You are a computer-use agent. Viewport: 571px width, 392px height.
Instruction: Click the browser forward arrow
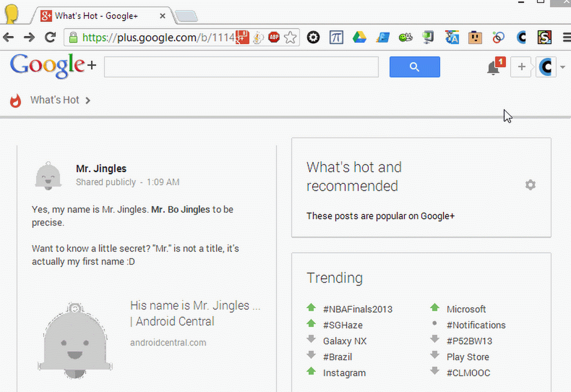click(x=29, y=37)
